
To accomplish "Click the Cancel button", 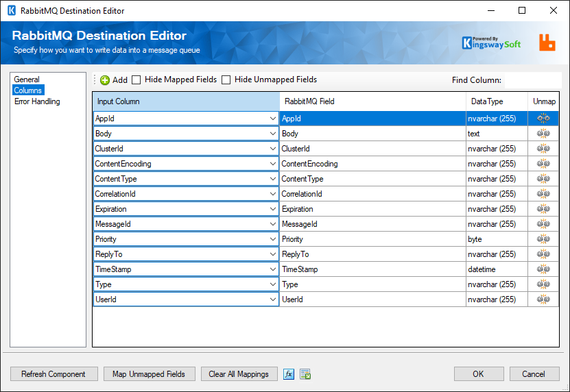I will 534,373.
